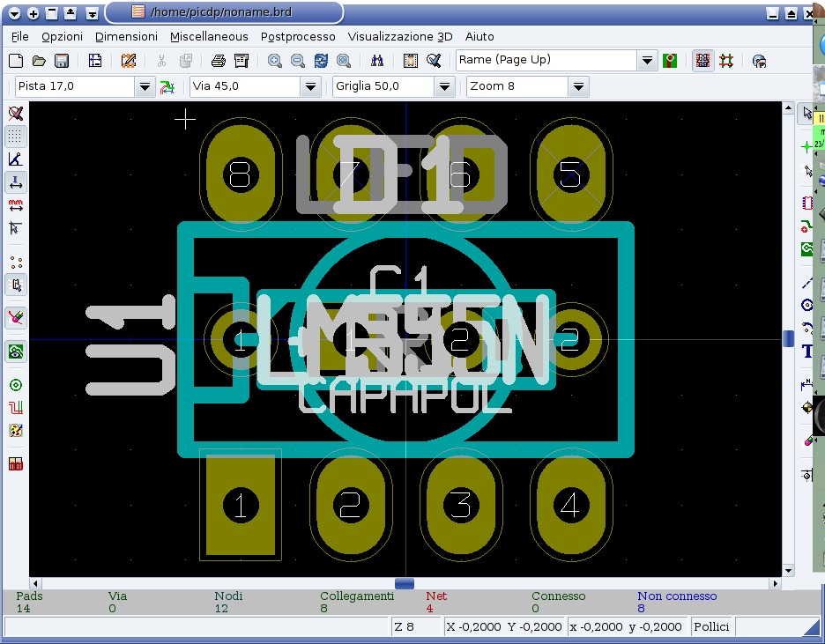
Task: Click the horizontal scrollbar thumb
Action: [404, 583]
